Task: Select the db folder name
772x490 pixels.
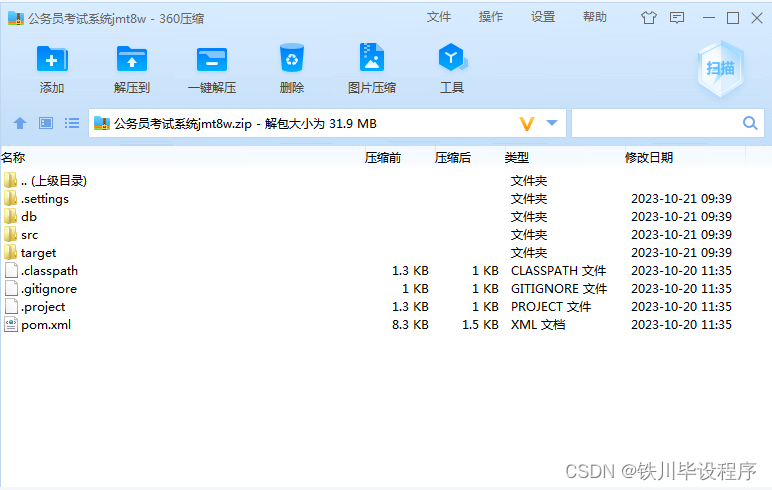Action: (29, 217)
